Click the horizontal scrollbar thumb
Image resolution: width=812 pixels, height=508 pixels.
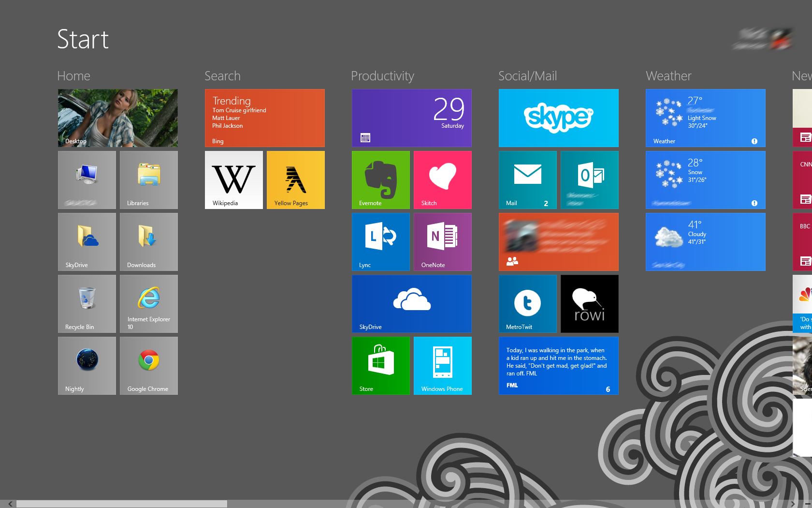click(122, 504)
